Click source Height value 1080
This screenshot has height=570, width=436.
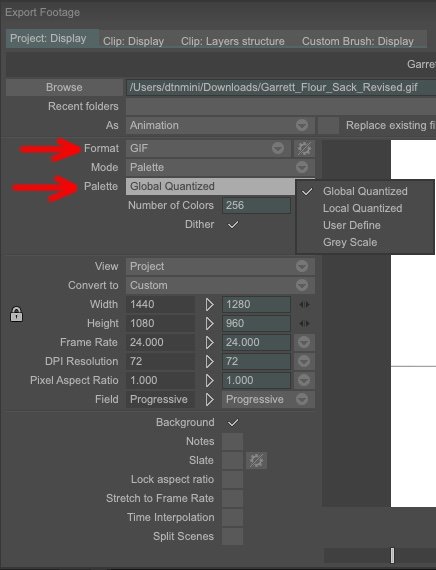point(160,324)
